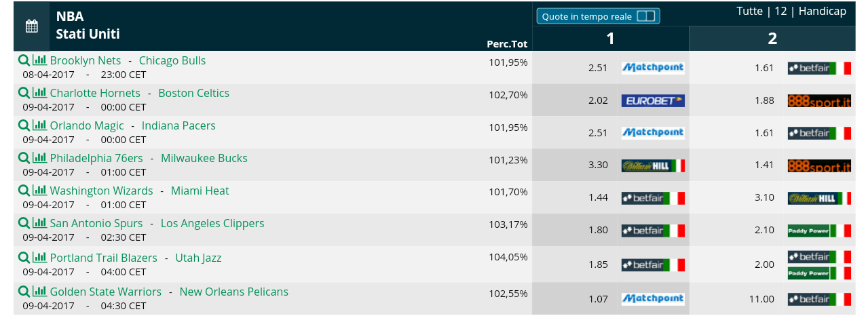Open statistics chart icon for Philadelphia 76ers match
This screenshot has width=868, height=316.
click(39, 158)
